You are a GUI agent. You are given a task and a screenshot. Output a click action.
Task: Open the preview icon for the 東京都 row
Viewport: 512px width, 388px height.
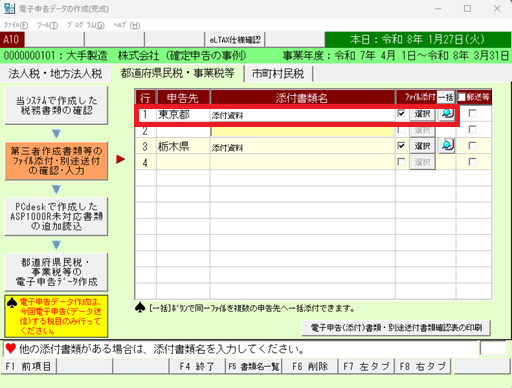pos(446,114)
